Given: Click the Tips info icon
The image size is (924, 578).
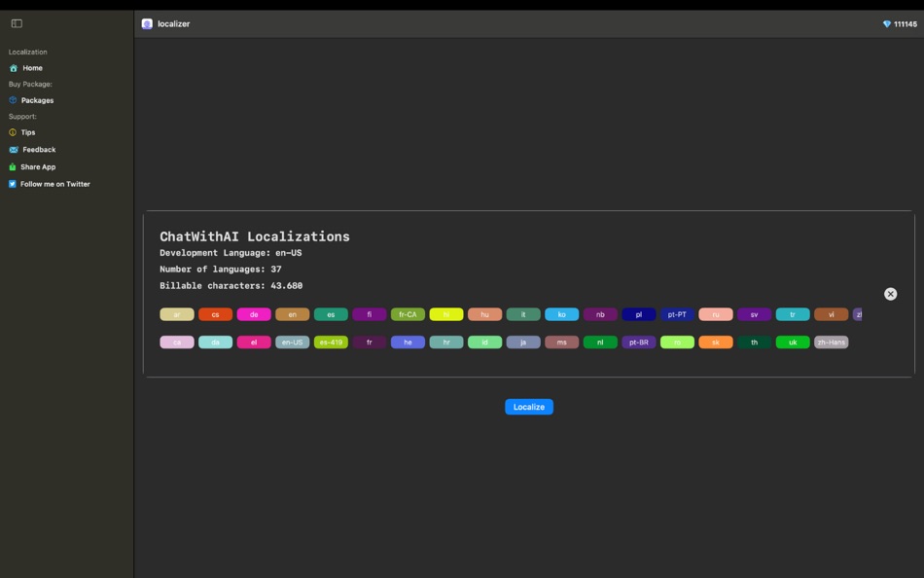Looking at the screenshot, I should pyautogui.click(x=13, y=132).
